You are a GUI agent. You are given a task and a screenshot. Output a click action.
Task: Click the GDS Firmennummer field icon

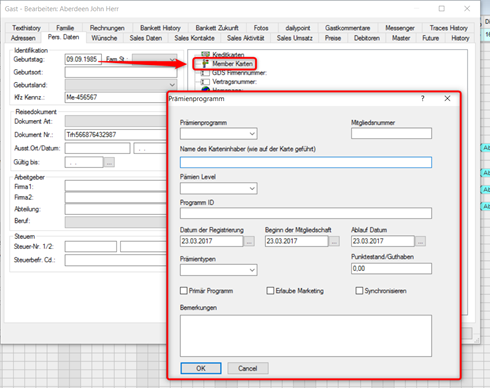click(205, 73)
